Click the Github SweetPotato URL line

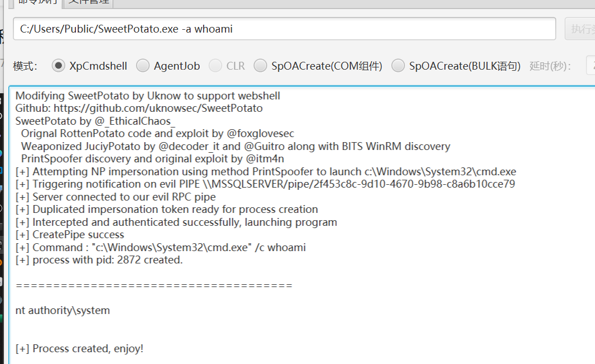click(x=139, y=108)
